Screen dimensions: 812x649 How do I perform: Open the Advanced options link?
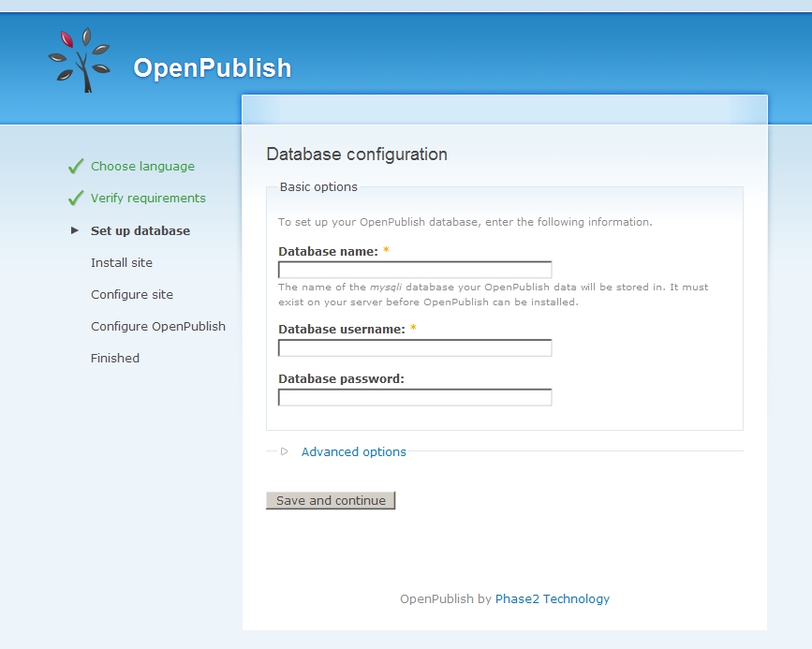pos(354,451)
